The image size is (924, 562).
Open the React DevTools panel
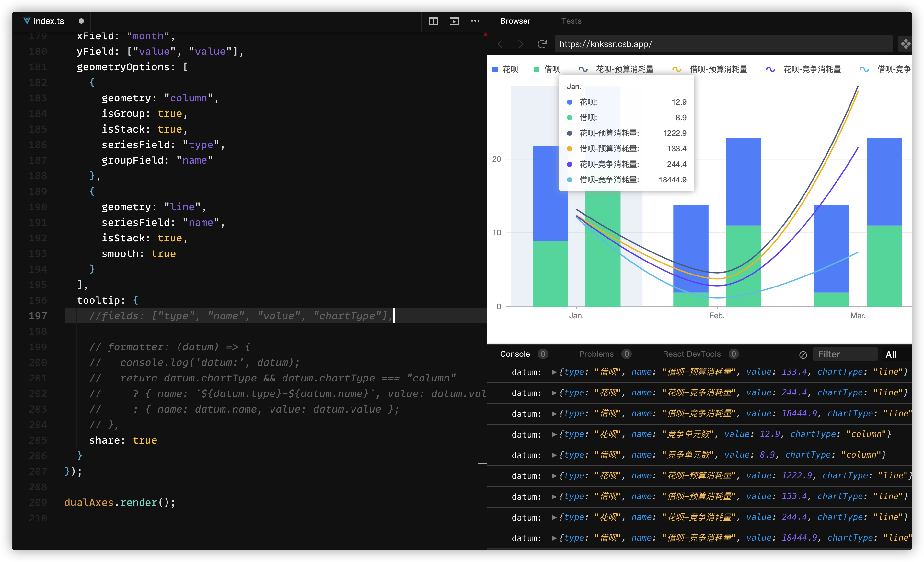(691, 354)
